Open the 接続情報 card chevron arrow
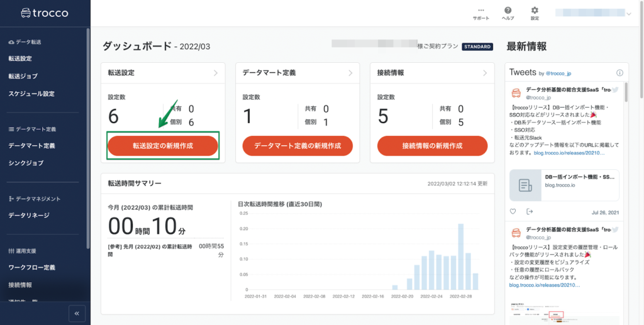This screenshot has width=644, height=325. 485,73
